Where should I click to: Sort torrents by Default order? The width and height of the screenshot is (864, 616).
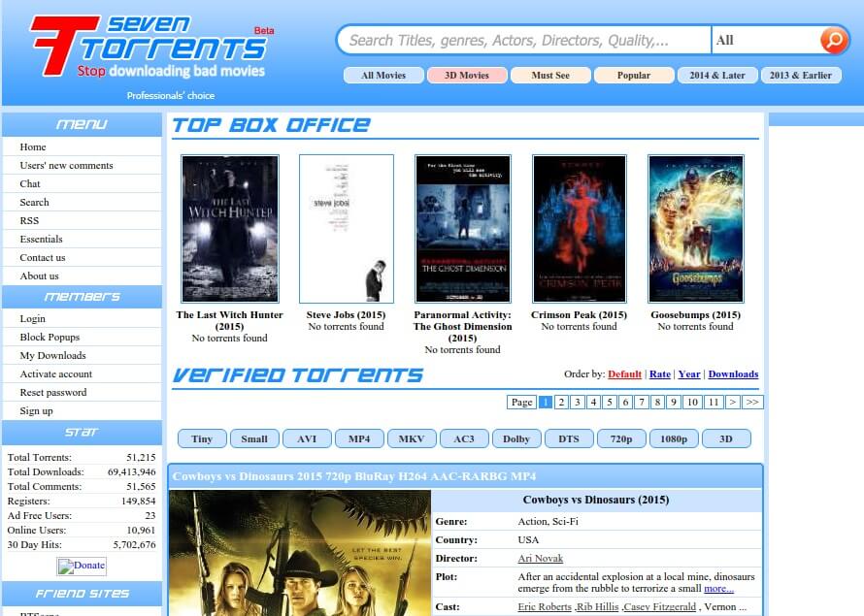[x=624, y=374]
